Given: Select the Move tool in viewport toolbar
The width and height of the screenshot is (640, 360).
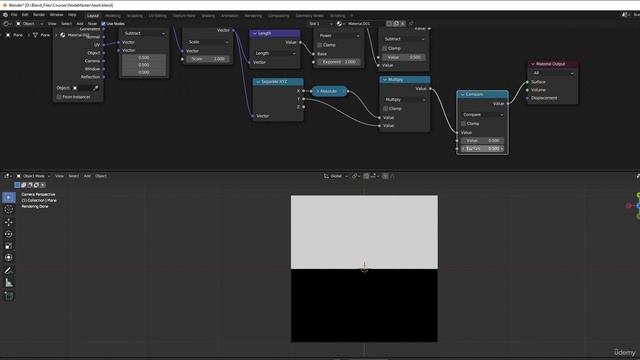Looking at the screenshot, I should pos(9,222).
